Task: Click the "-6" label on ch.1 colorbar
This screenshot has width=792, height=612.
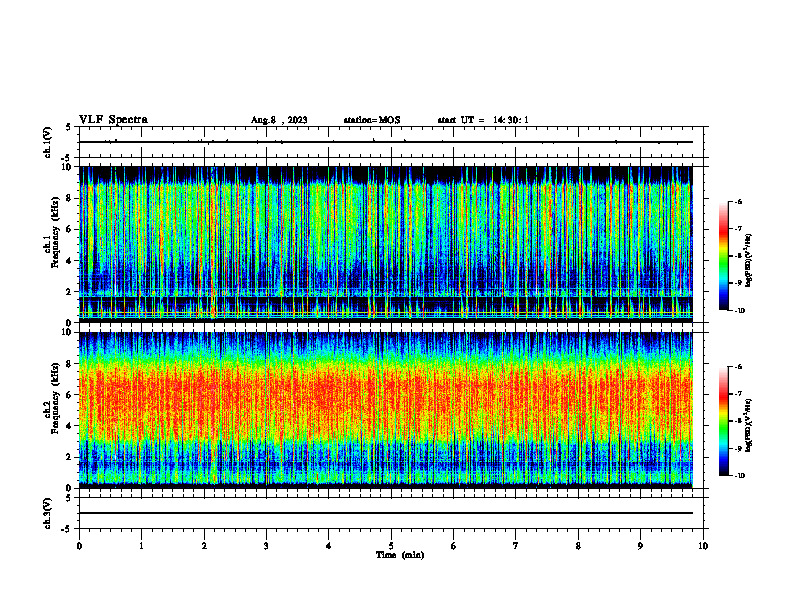Action: pyautogui.click(x=738, y=201)
